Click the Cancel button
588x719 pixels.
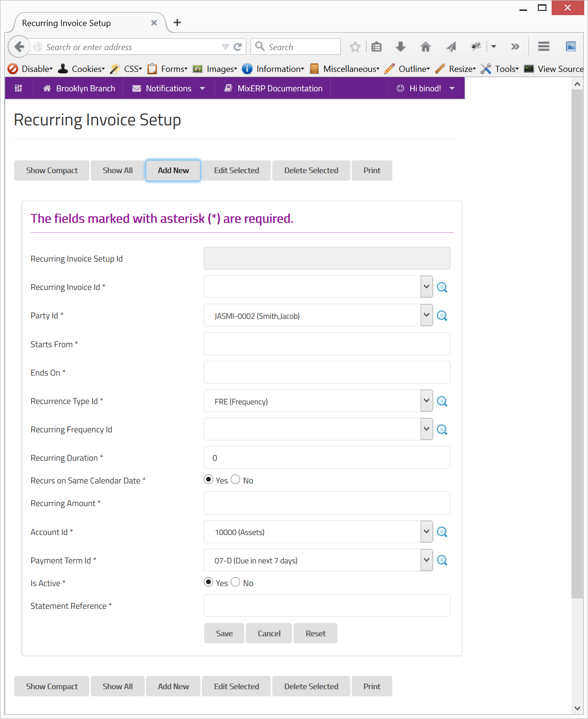coord(269,633)
